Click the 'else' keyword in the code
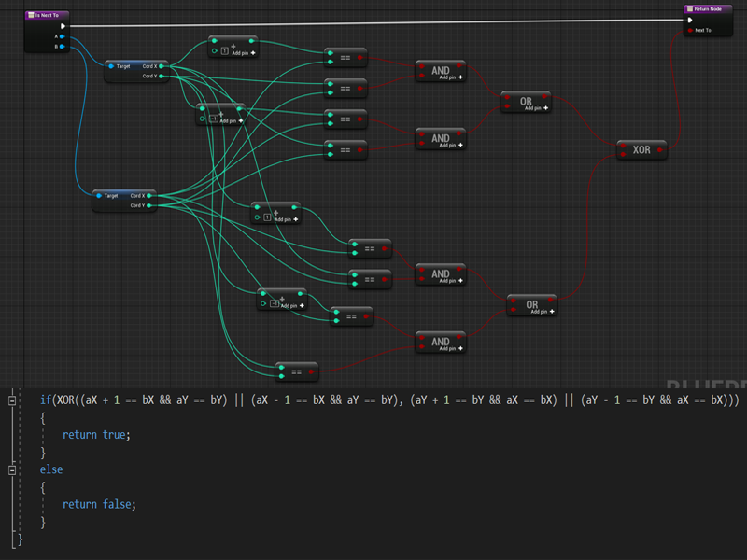 point(51,469)
